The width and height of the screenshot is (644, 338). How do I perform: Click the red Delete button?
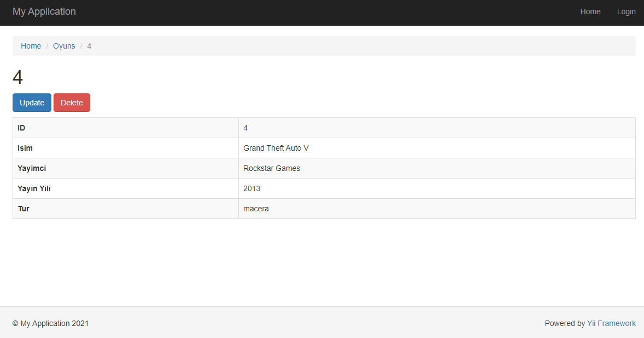(x=72, y=103)
